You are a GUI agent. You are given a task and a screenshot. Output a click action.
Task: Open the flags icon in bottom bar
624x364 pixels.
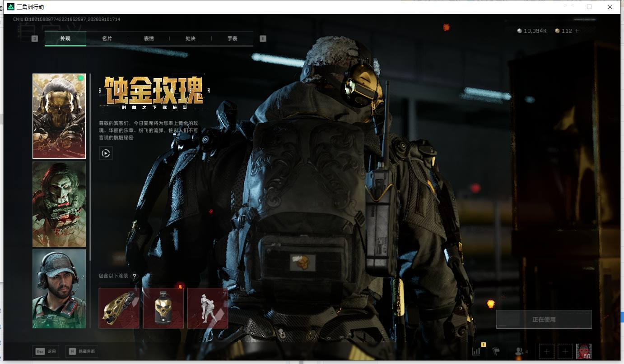pos(496,351)
